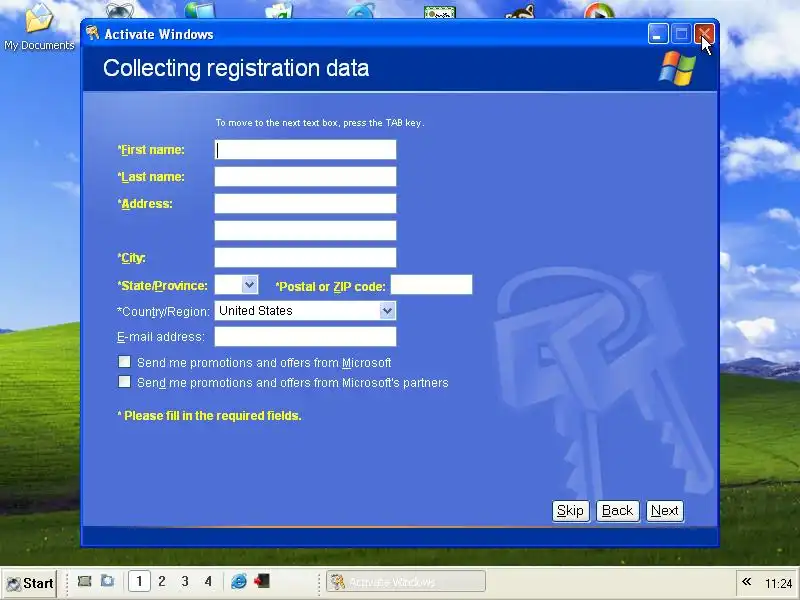The width and height of the screenshot is (800, 600).
Task: Click the '*State/Province:' label
Action: point(162,286)
